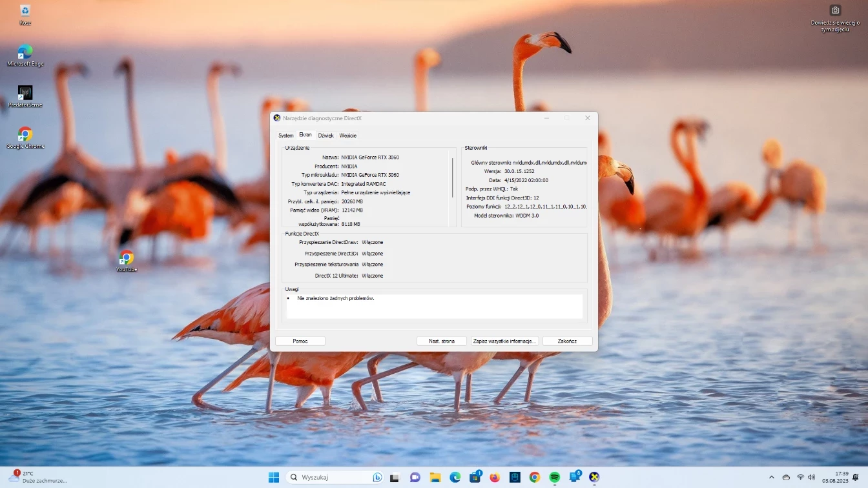Click the Integrated RAMDAC value
This screenshot has width=868, height=488.
pos(364,184)
